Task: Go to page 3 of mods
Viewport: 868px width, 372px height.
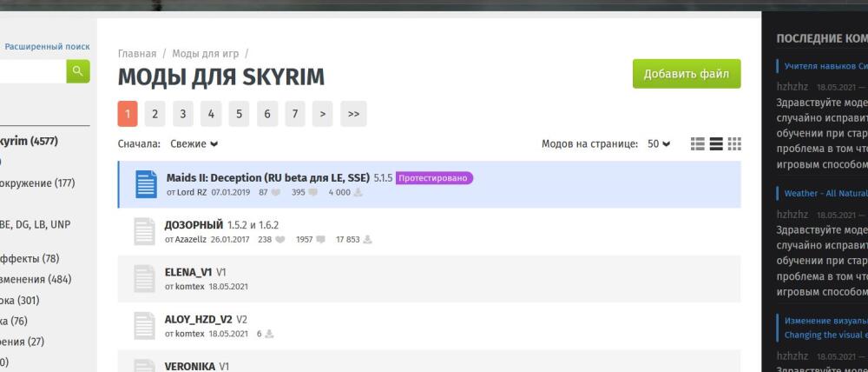Action: click(x=182, y=114)
